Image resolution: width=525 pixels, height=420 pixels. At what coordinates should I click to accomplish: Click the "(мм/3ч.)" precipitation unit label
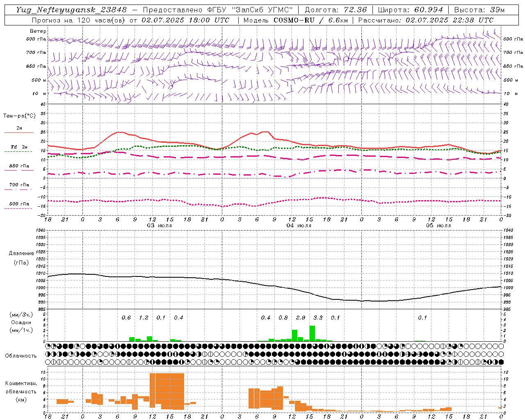(21, 315)
